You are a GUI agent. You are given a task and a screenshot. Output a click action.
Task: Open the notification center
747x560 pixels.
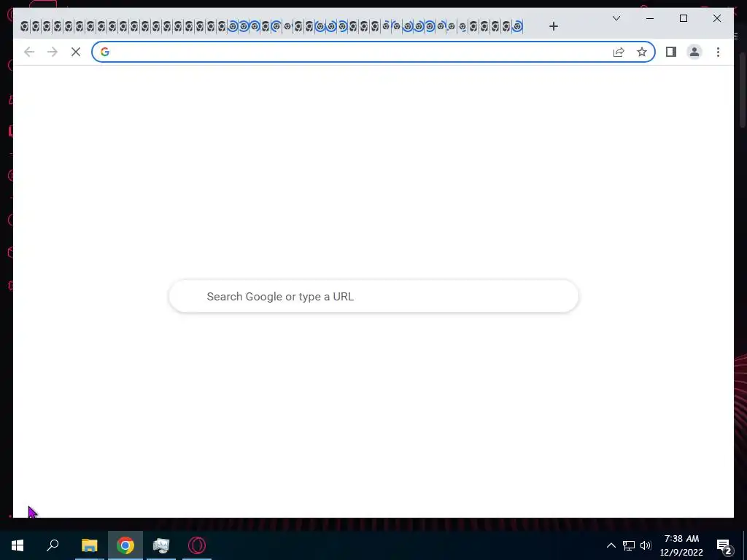click(x=724, y=546)
